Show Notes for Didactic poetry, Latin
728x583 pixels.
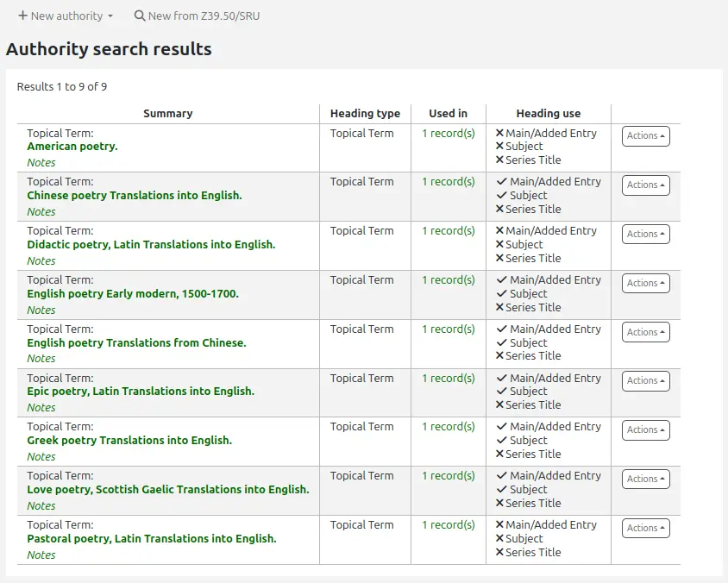click(41, 260)
